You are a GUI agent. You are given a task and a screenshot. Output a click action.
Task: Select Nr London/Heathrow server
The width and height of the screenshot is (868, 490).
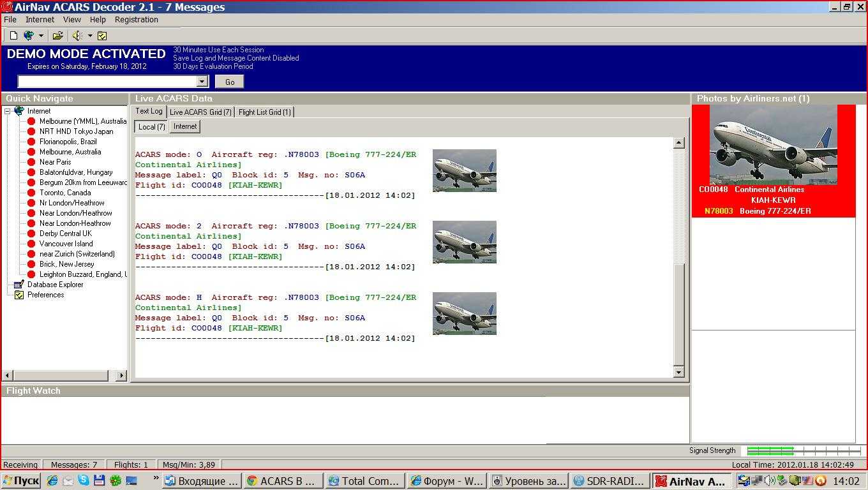(72, 203)
